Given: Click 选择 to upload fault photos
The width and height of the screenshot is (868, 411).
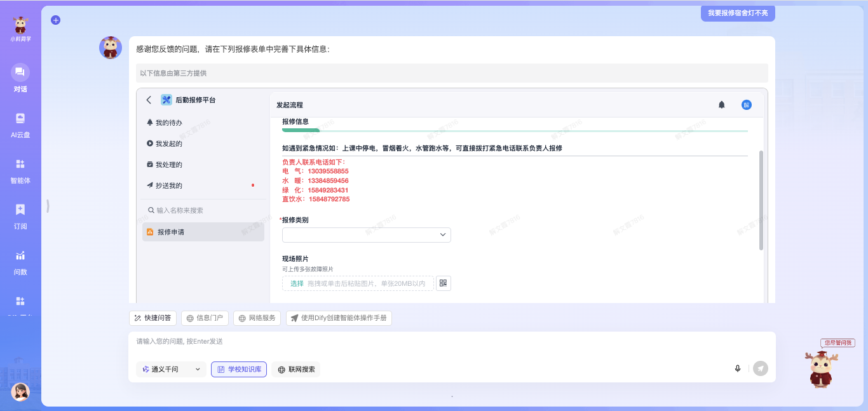Looking at the screenshot, I should pos(297,283).
